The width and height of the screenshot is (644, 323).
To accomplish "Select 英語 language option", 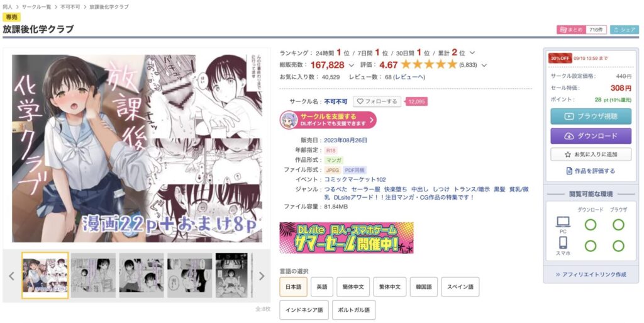I will (x=322, y=287).
